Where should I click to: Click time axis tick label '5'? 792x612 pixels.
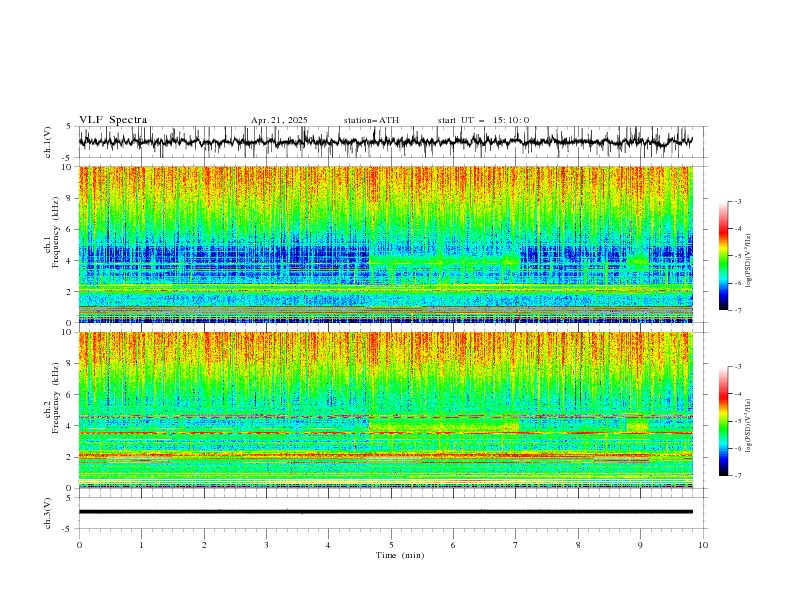click(391, 545)
